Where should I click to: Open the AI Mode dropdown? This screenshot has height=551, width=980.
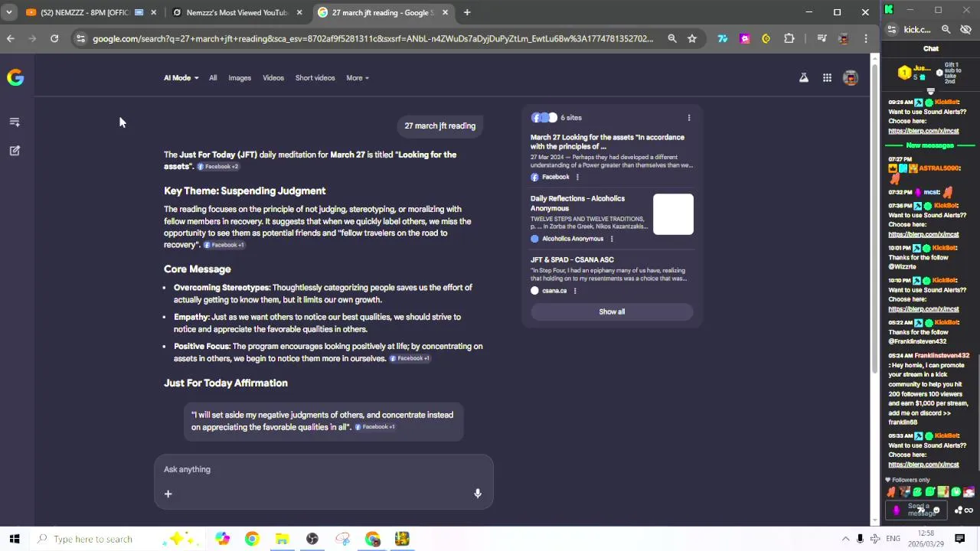coord(181,77)
